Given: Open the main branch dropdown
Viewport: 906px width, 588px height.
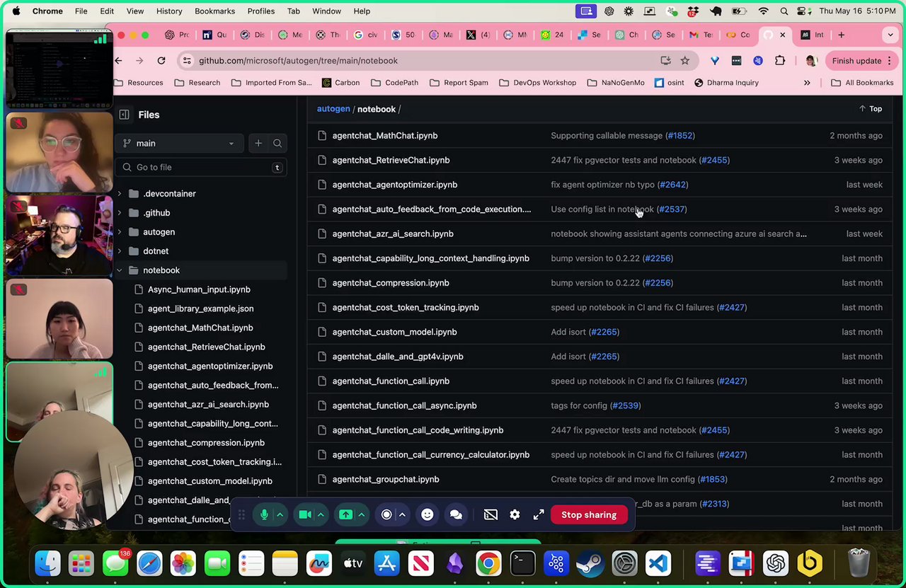Looking at the screenshot, I should click(x=178, y=143).
